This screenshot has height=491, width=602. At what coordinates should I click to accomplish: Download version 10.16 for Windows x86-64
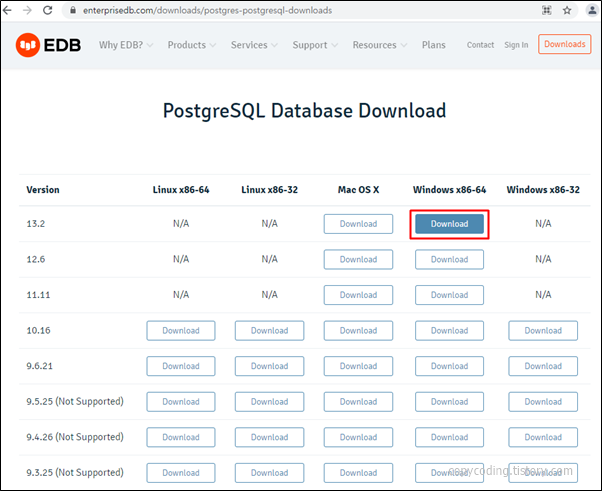tap(449, 331)
